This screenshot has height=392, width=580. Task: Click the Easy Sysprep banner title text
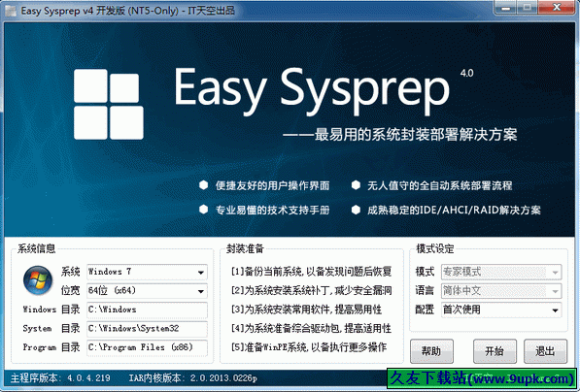click(x=312, y=90)
